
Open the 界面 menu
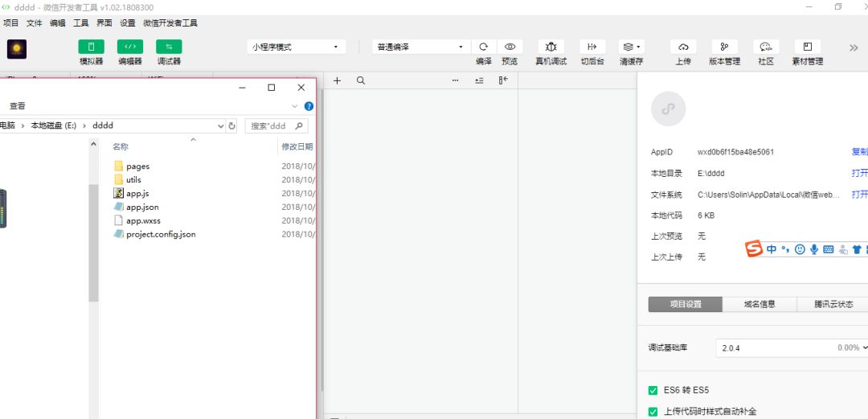(x=104, y=23)
